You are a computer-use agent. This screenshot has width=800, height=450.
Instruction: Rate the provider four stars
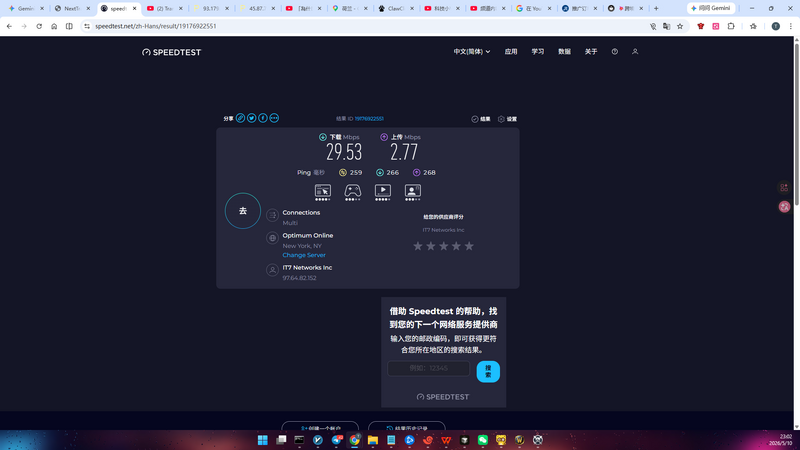coord(456,246)
